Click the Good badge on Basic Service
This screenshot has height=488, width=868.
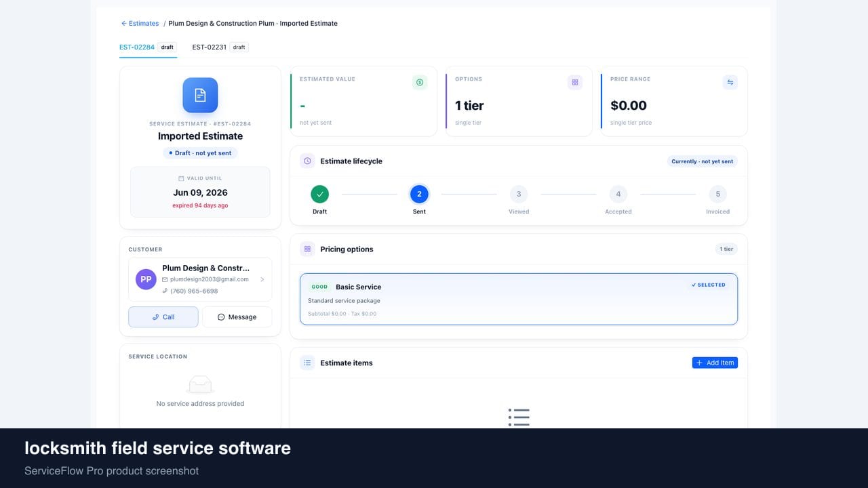(x=319, y=287)
